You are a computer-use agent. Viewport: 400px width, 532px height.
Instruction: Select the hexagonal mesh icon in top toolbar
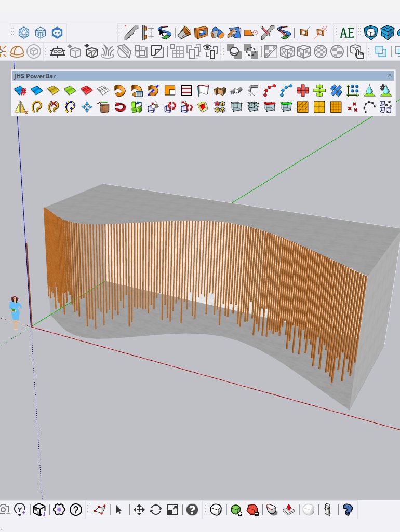click(24, 33)
